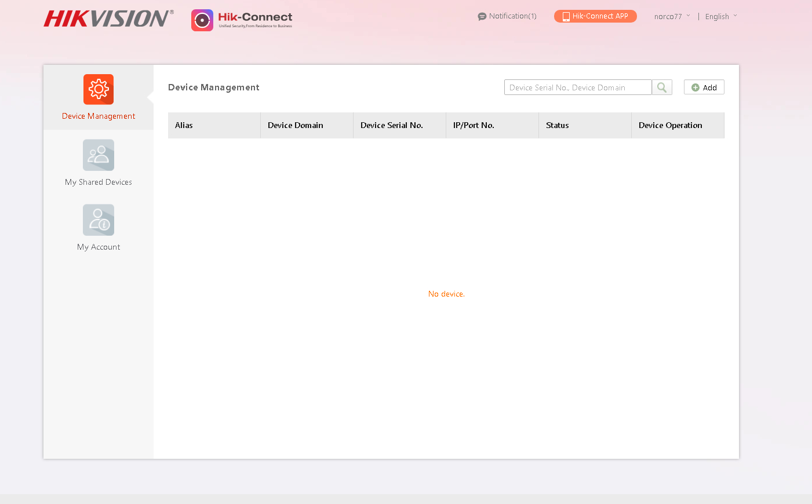Click the Device Operation column header

(670, 125)
